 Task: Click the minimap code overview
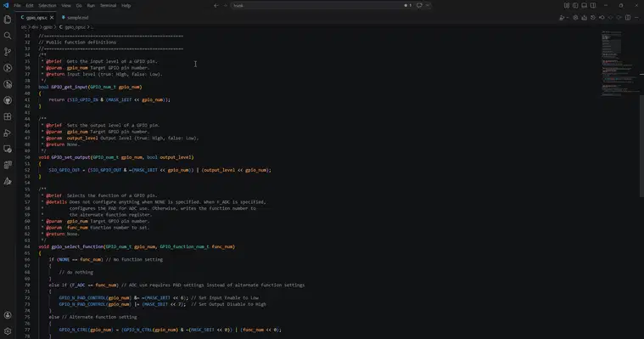[x=619, y=64]
